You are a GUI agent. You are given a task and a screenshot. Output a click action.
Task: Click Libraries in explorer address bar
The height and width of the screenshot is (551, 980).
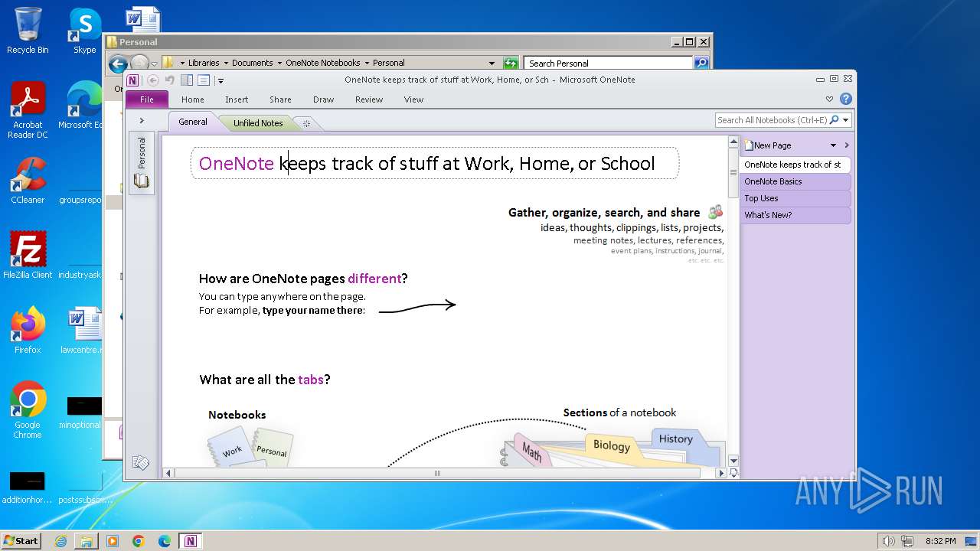(x=204, y=63)
